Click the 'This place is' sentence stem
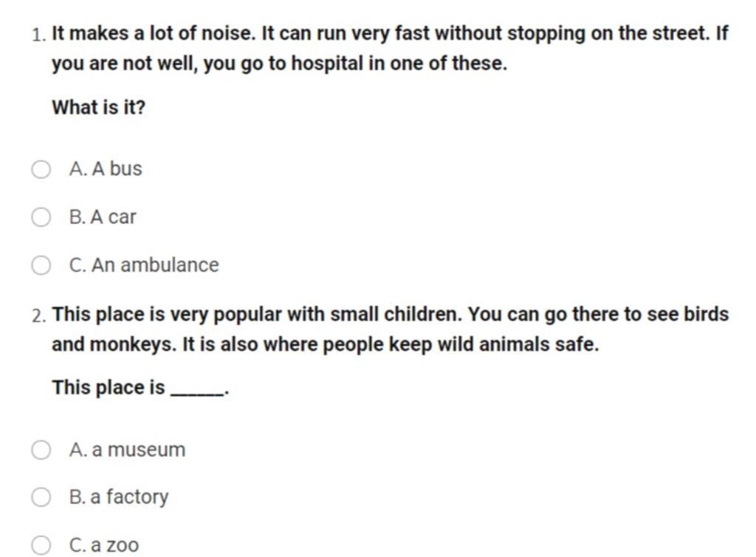This screenshot has width=756, height=557. tap(109, 387)
